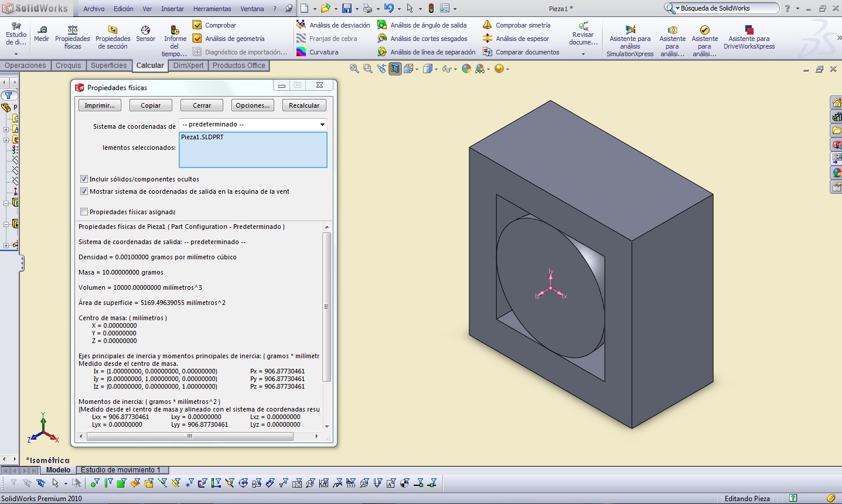This screenshot has height=504, width=842.
Task: Toggle Curvatura display
Action: click(x=318, y=52)
